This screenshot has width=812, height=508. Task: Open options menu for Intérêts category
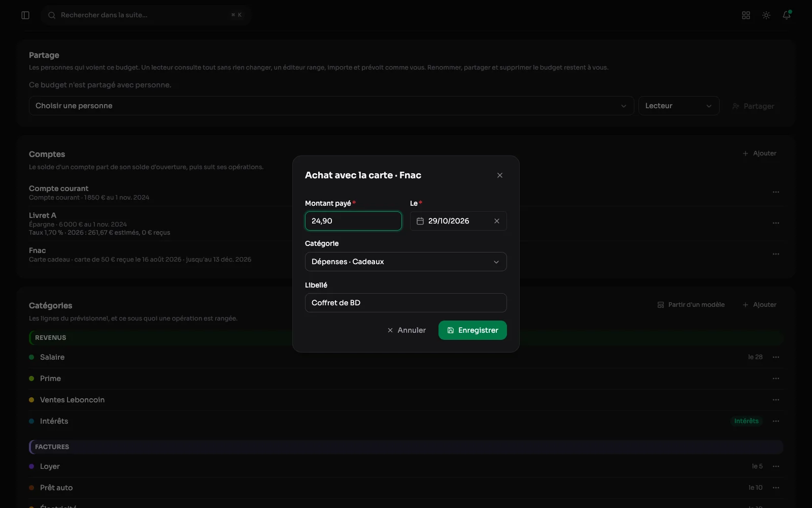point(776,421)
